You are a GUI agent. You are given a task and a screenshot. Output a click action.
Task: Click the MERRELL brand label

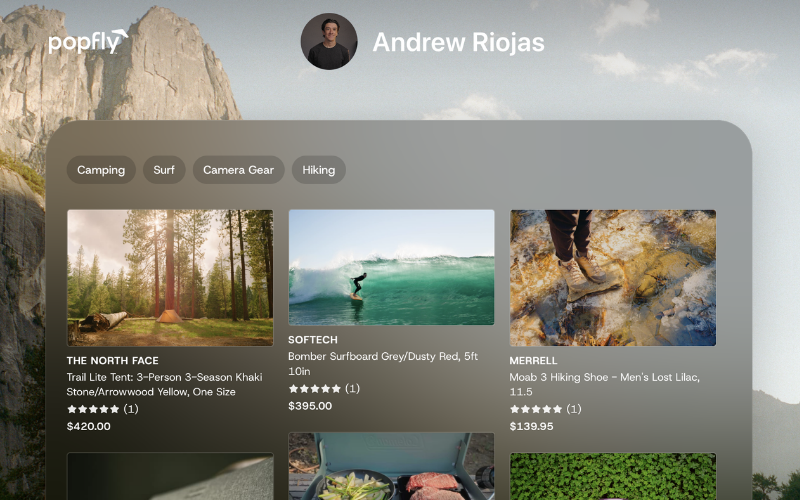[x=533, y=361]
